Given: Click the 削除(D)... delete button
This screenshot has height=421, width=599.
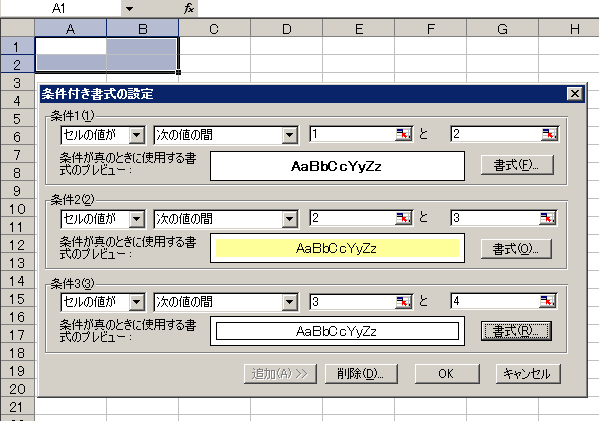Looking at the screenshot, I should coord(361,373).
